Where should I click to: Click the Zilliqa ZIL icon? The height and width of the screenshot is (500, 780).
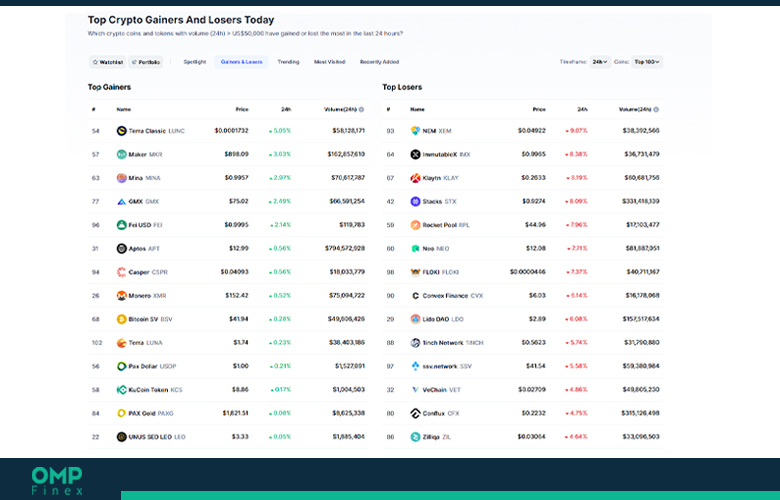[x=415, y=437]
